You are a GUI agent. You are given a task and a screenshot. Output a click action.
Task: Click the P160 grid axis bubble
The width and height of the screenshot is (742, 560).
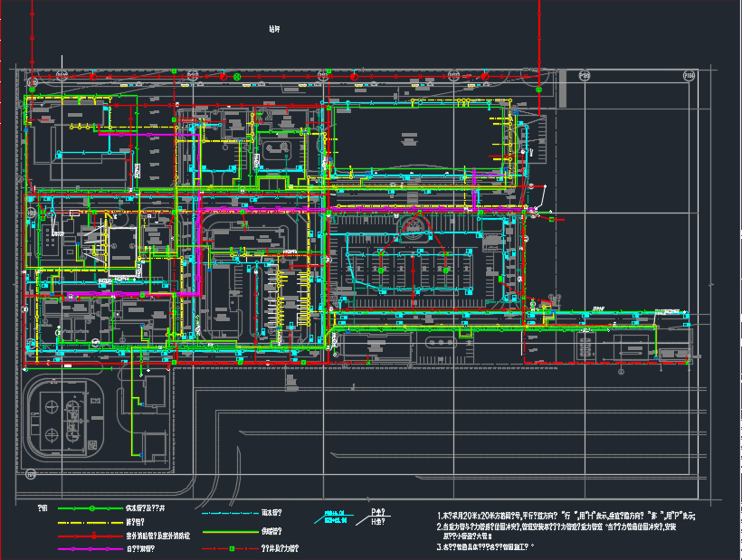(585, 75)
